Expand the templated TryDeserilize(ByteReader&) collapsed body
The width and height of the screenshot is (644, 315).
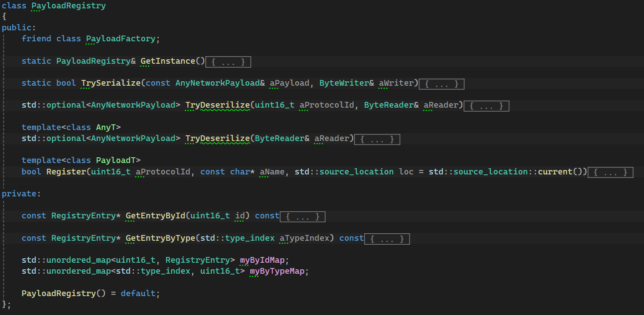[377, 139]
